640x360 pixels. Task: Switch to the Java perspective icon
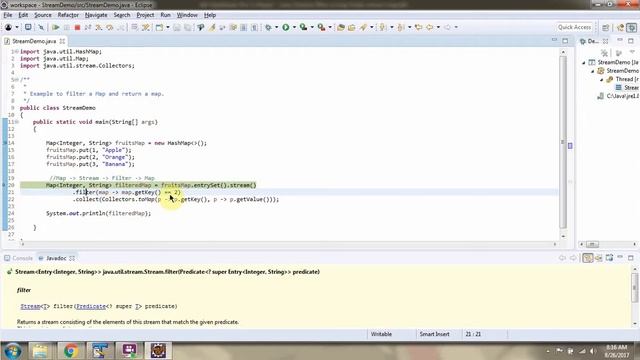[620, 27]
